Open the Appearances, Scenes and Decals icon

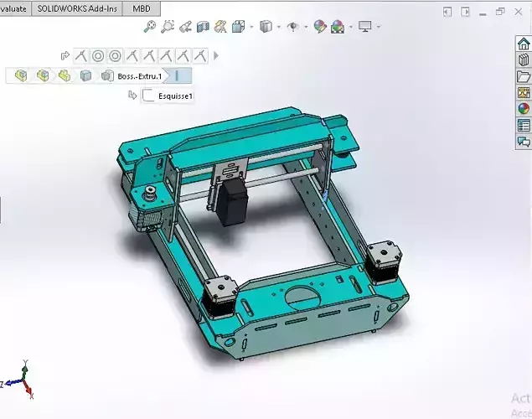pos(524,109)
